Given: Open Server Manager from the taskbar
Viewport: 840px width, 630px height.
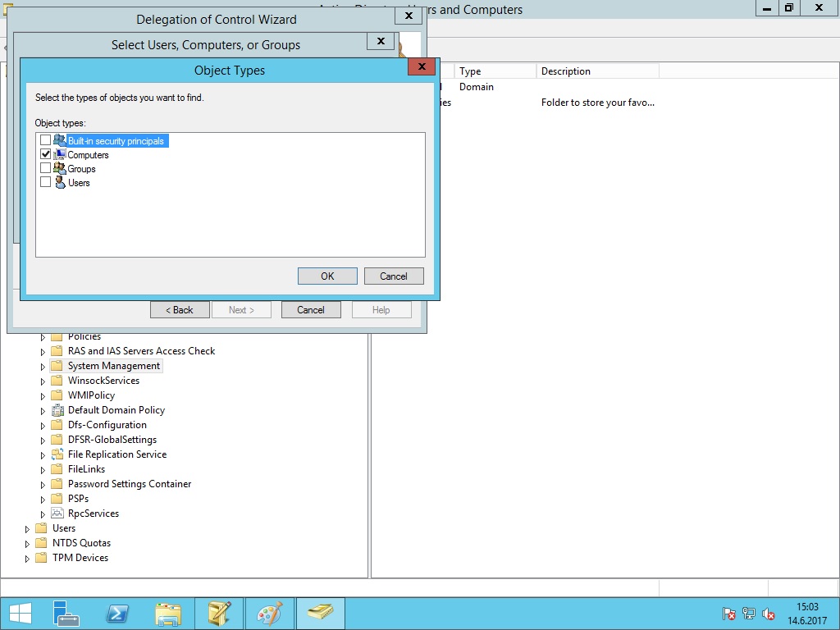Looking at the screenshot, I should tap(66, 614).
